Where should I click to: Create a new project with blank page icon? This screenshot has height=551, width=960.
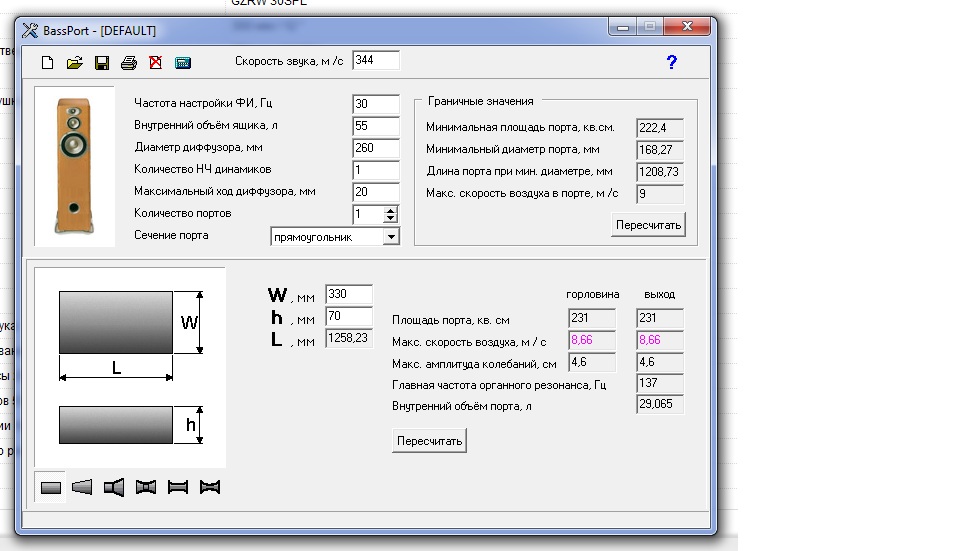pos(47,62)
